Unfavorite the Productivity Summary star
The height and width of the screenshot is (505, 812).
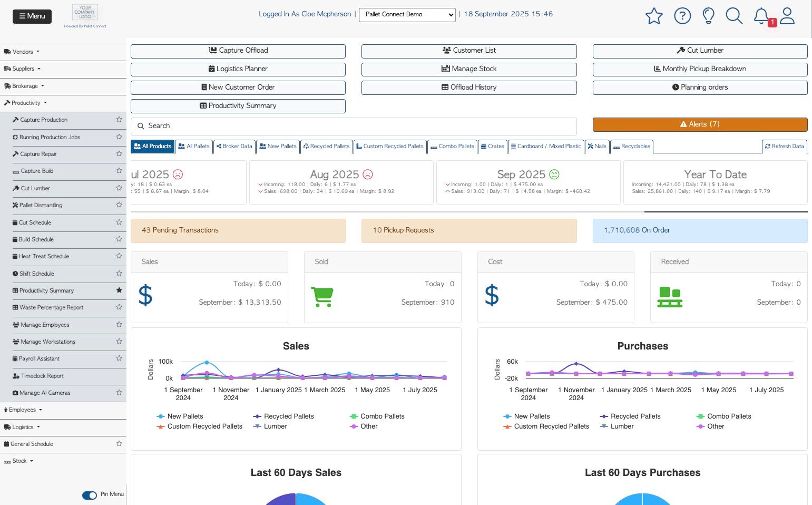pos(119,290)
